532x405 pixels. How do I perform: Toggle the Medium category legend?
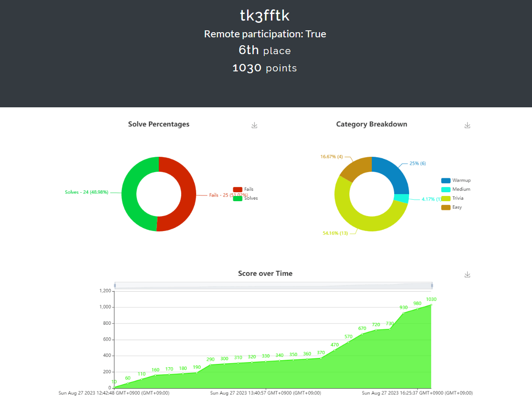[456, 189]
